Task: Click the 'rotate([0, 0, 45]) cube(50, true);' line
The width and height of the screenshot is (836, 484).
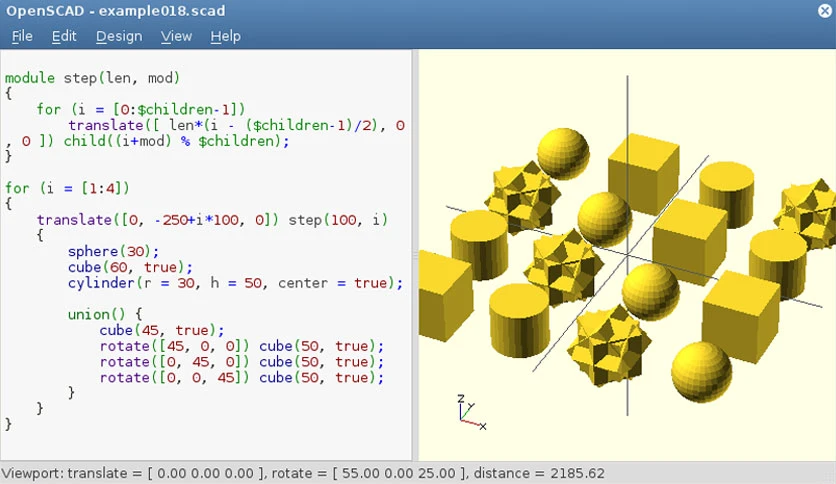Action: click(x=242, y=378)
